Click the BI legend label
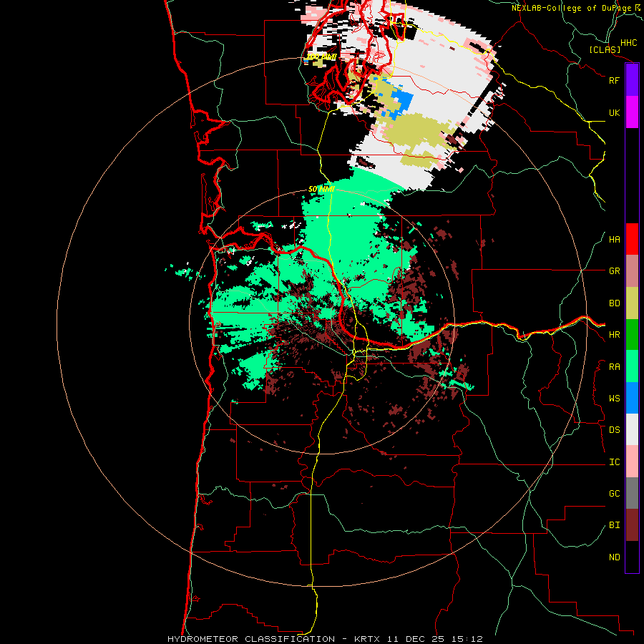 [614, 525]
